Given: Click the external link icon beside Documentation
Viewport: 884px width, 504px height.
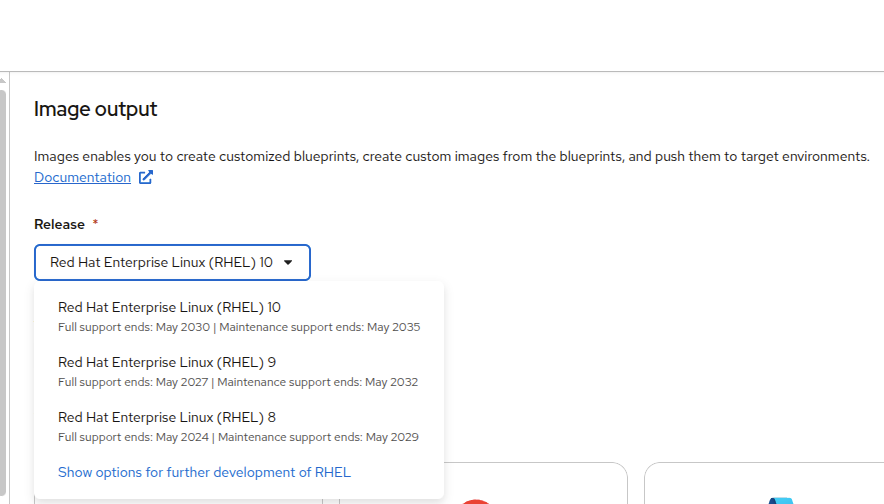Looking at the screenshot, I should point(146,177).
